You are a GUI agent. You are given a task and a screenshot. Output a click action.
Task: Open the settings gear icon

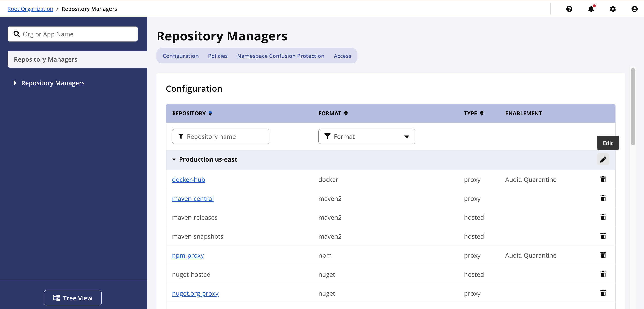click(x=613, y=9)
